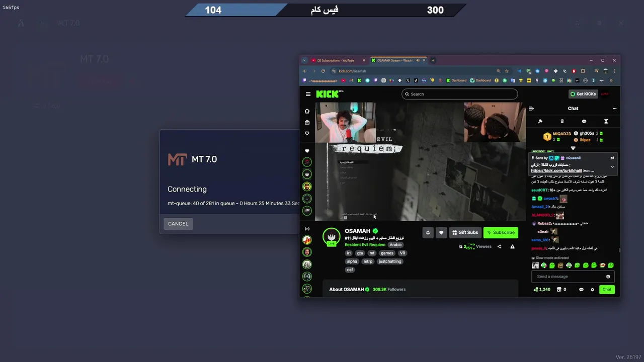Bookmark page with star icon

pos(507,71)
